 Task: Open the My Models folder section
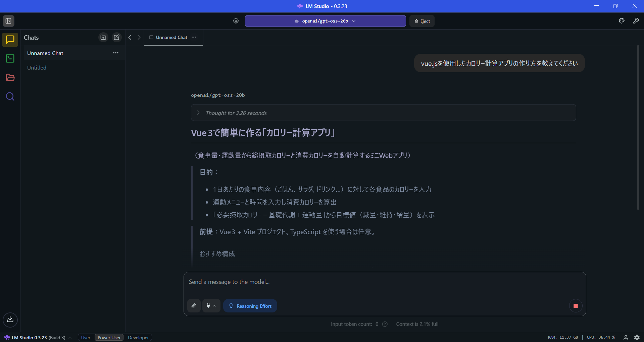click(10, 78)
